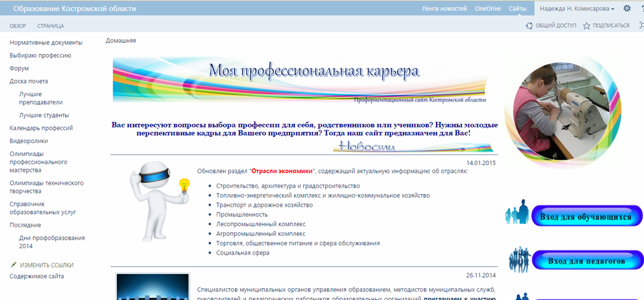Click the red Отрасли экономики link
Image resolution: width=644 pixels, height=300 pixels.
click(x=282, y=171)
